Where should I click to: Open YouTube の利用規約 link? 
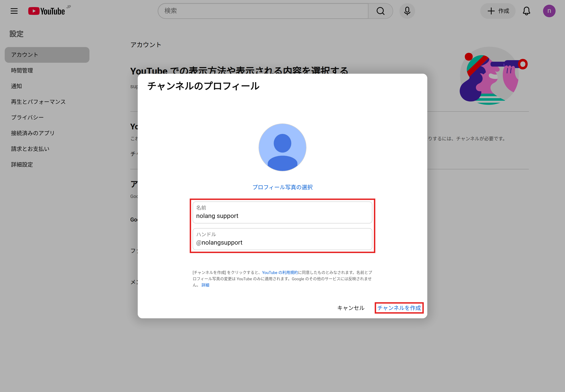[x=280, y=273]
